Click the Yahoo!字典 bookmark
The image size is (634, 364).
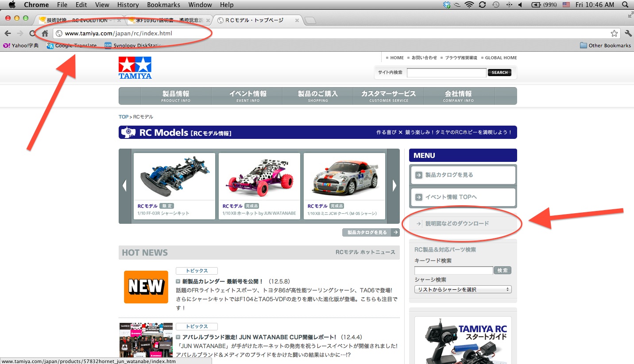pos(21,45)
